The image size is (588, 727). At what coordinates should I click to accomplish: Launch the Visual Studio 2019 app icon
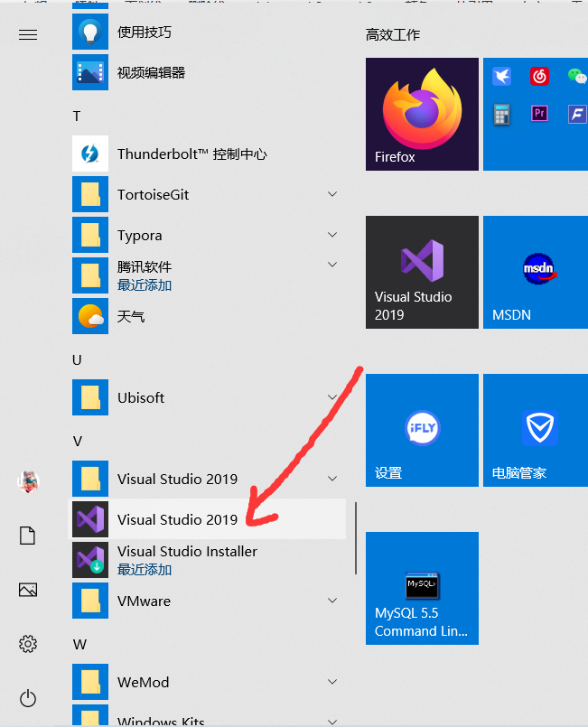click(90, 519)
